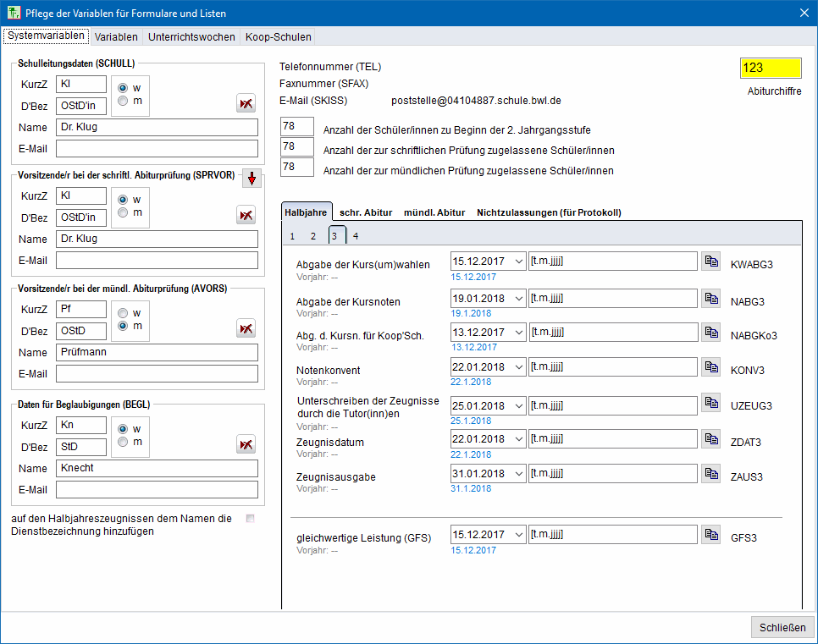Click the copy icon next to KWABG3
This screenshot has width=818, height=644.
pos(710,261)
